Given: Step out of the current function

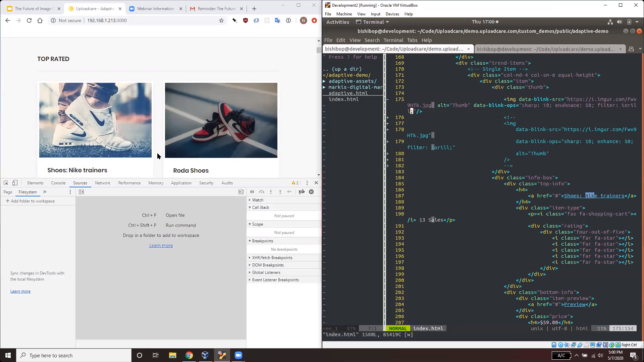Looking at the screenshot, I should [280, 192].
